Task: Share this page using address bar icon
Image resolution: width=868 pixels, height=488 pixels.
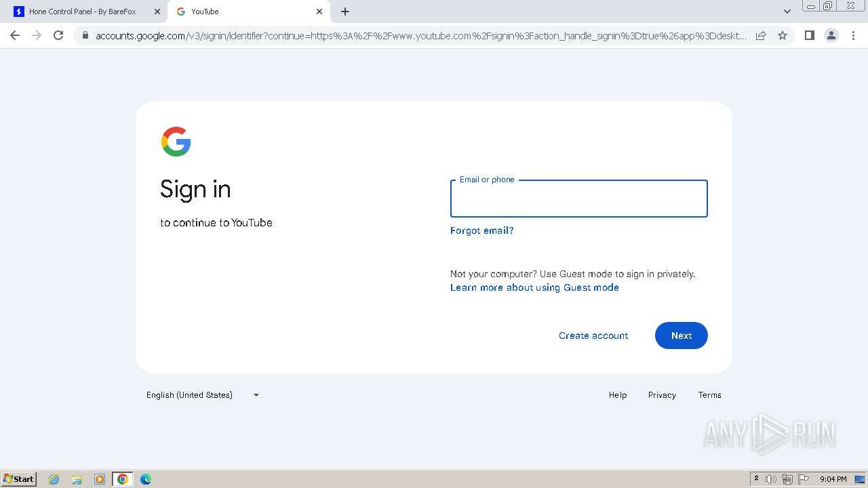Action: [761, 35]
